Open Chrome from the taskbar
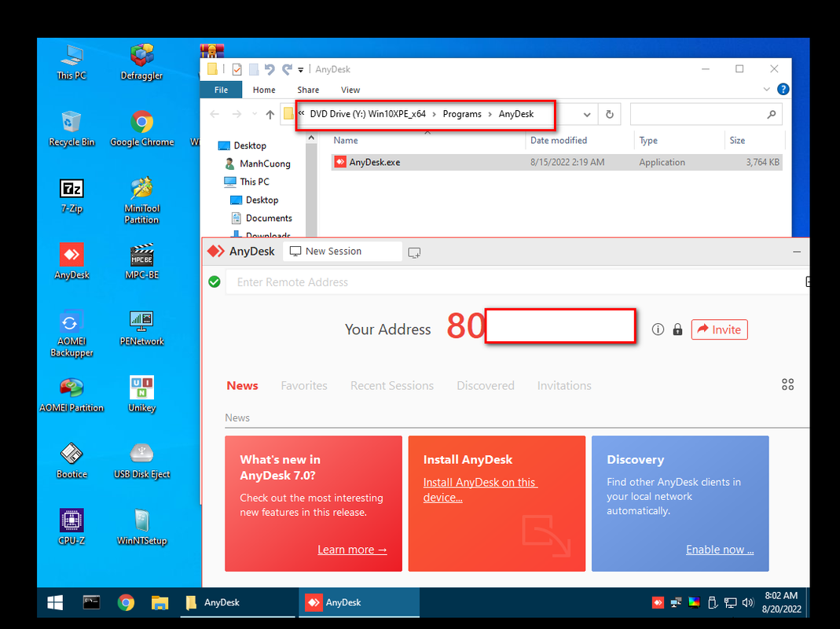840x629 pixels. click(126, 603)
